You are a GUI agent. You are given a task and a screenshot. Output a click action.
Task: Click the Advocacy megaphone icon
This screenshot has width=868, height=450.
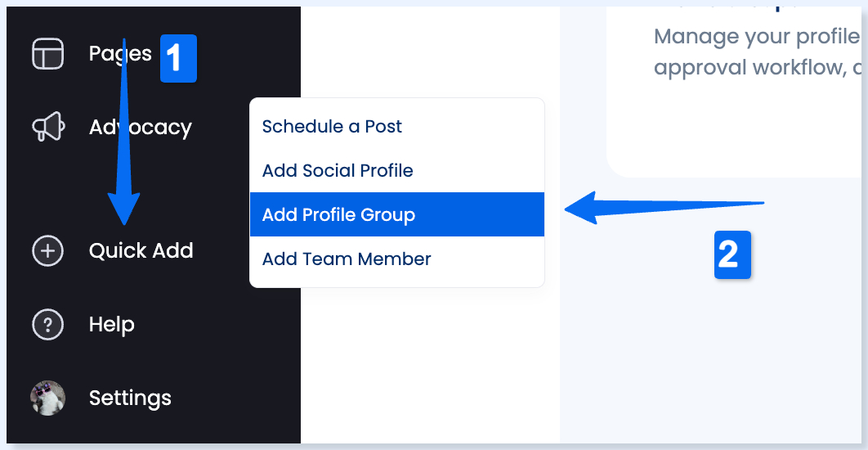coord(48,127)
